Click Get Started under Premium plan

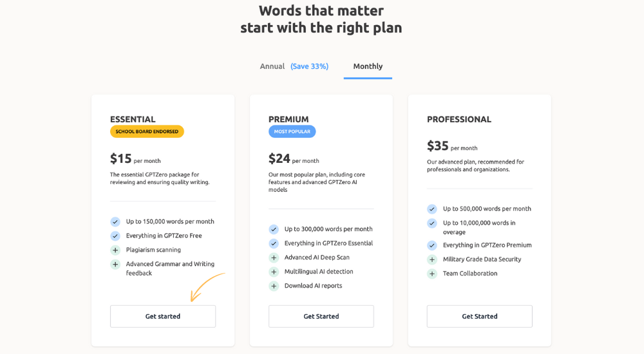[x=321, y=316]
